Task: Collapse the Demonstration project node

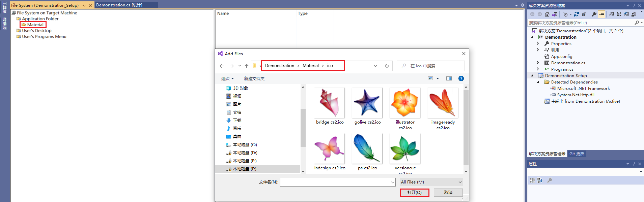Action: click(x=532, y=37)
